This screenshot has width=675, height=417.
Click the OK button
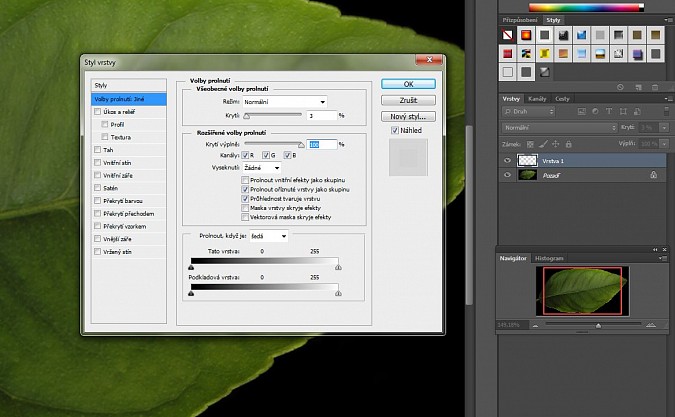408,84
